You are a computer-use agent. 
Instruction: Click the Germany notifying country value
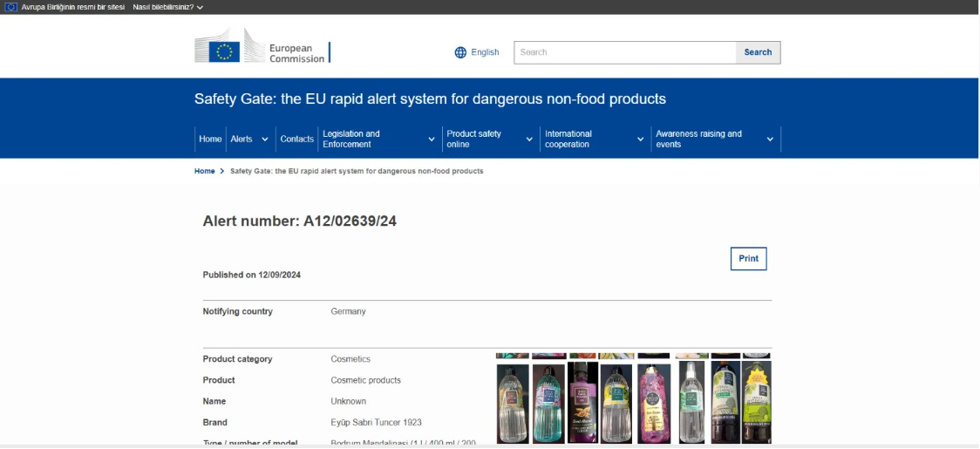pos(348,311)
